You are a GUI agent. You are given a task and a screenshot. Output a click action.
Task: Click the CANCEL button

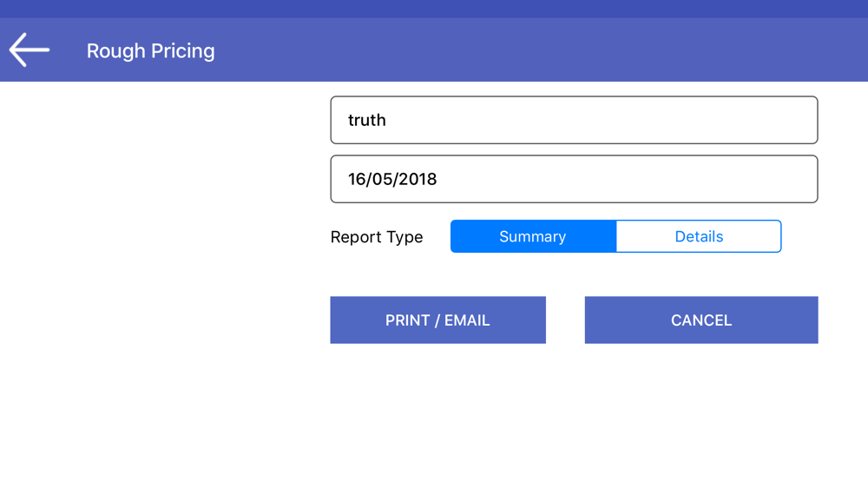pos(701,320)
